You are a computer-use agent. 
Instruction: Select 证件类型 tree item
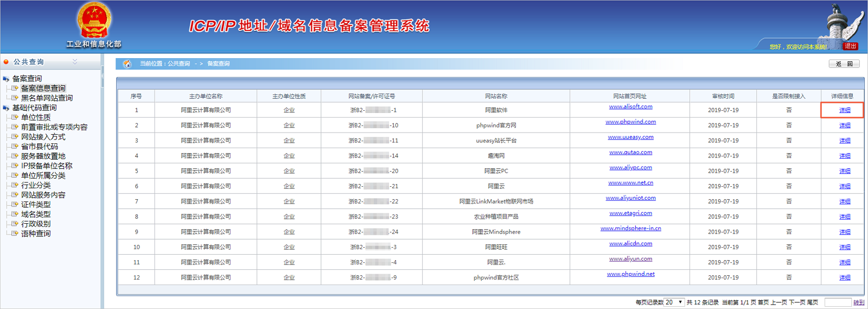(36, 205)
